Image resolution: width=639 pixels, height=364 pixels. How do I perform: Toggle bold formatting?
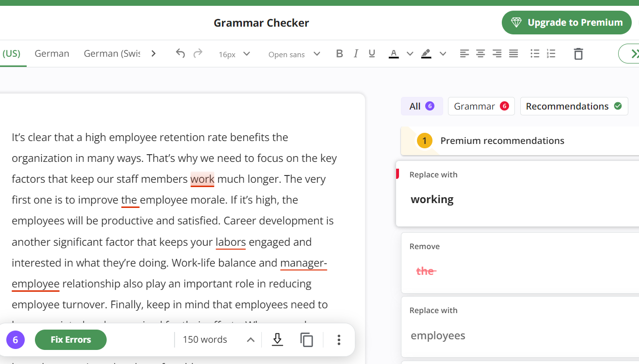click(x=339, y=54)
